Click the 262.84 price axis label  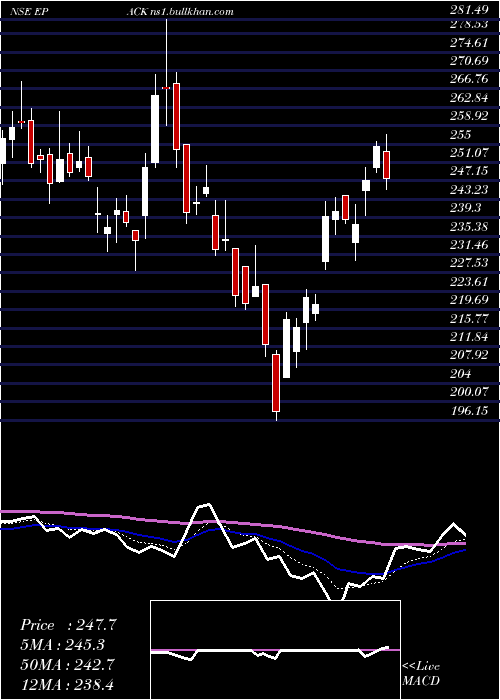(x=469, y=98)
